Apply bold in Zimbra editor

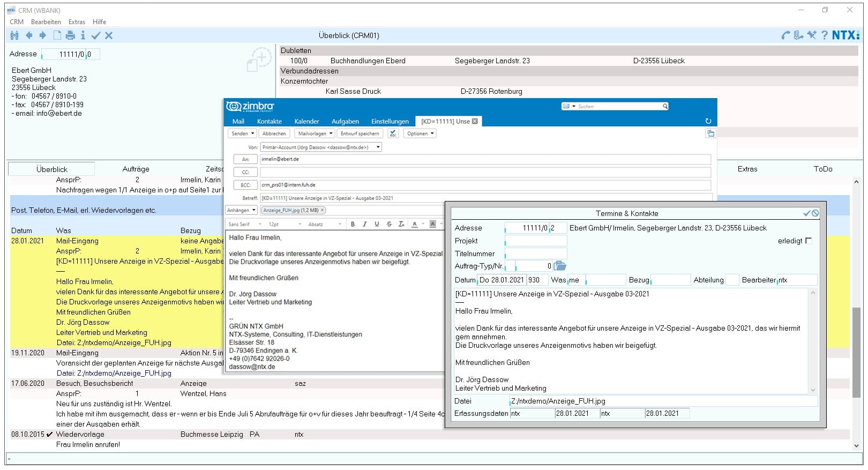coord(353,224)
